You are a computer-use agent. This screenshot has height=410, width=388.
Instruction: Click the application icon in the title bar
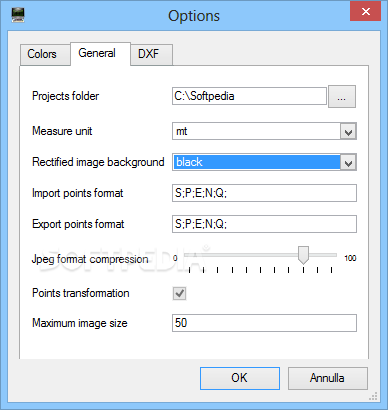[x=18, y=15]
